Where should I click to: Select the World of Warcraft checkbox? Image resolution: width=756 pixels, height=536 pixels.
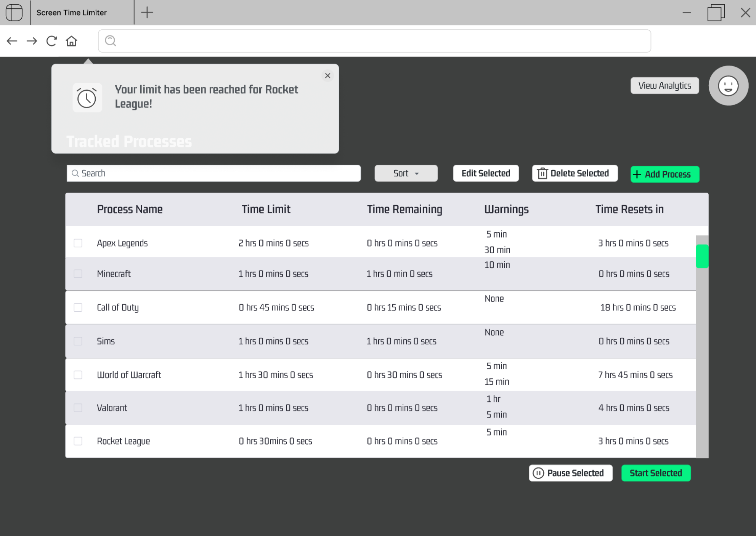coord(78,375)
